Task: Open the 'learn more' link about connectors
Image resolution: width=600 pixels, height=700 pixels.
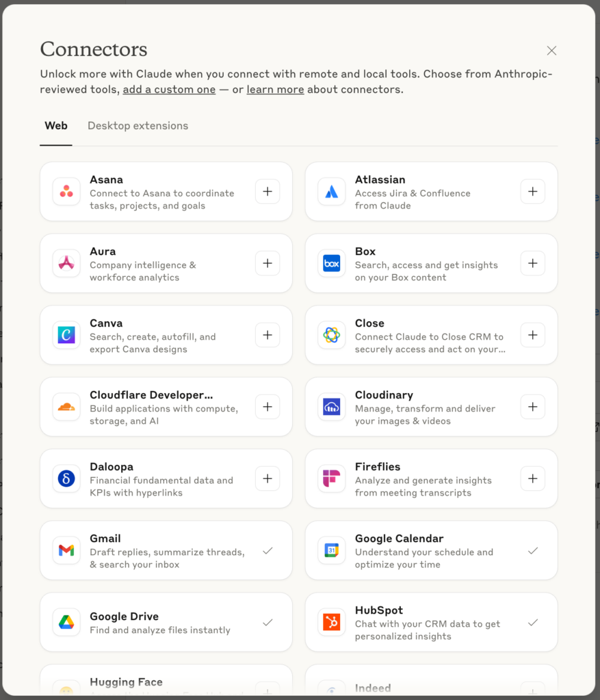Action: (275, 90)
